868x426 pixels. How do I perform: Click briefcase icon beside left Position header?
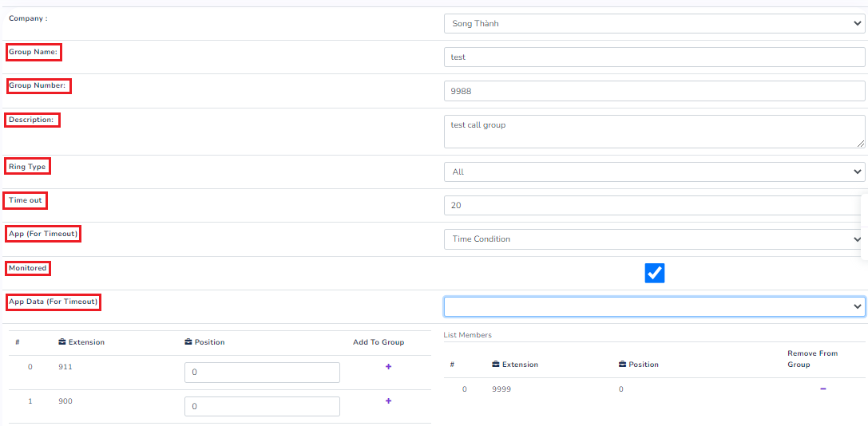pos(188,342)
